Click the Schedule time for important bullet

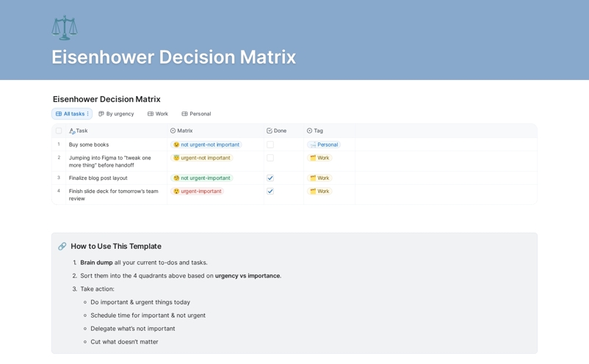click(148, 316)
